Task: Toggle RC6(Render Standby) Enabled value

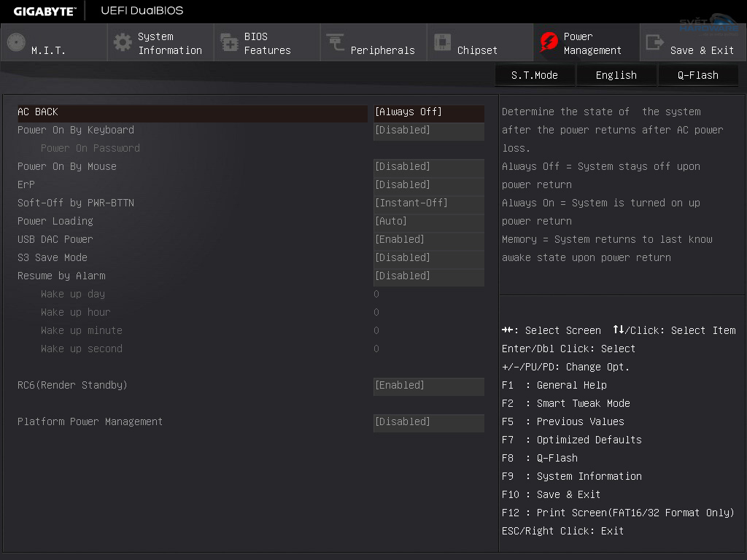Action: (x=428, y=385)
